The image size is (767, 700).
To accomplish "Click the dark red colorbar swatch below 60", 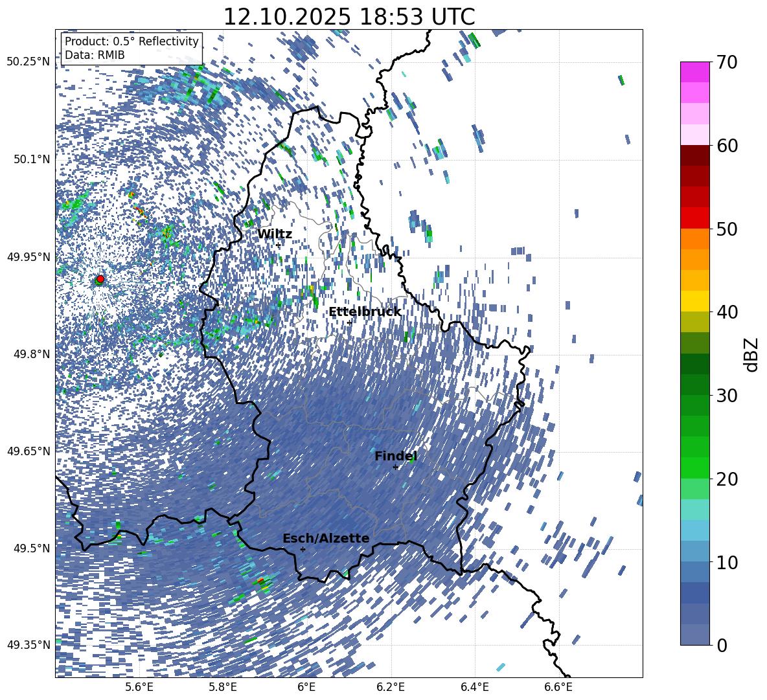I will 694,156.
